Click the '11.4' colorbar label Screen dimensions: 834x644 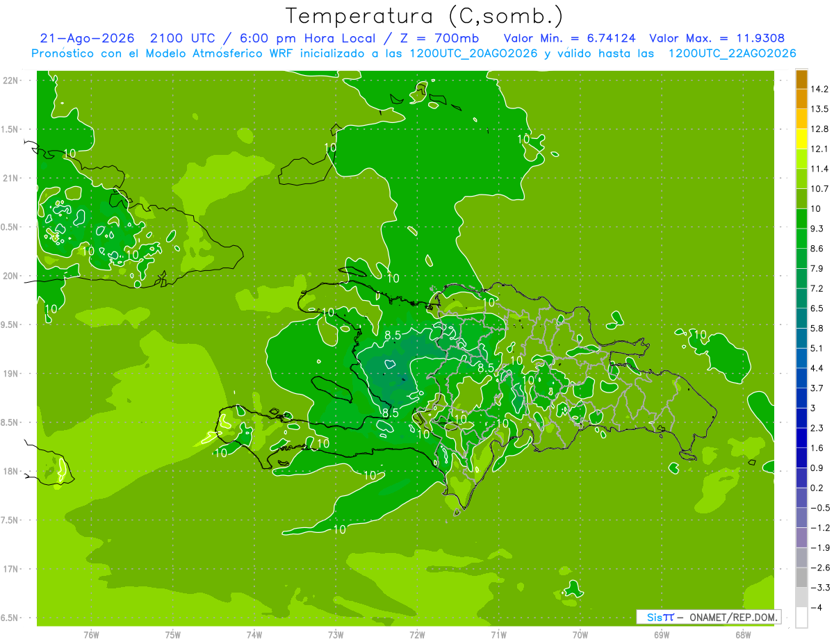click(x=821, y=169)
